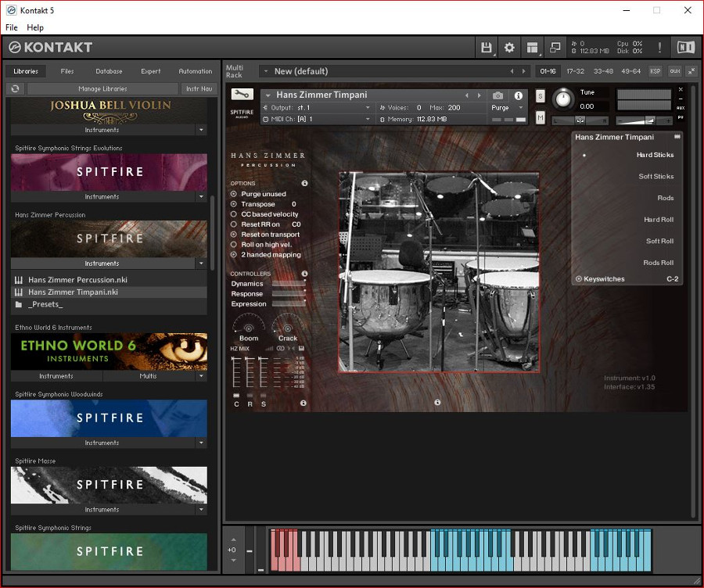Expand the Ethno World 6 library options arrow
704x588 pixels.
(x=201, y=376)
